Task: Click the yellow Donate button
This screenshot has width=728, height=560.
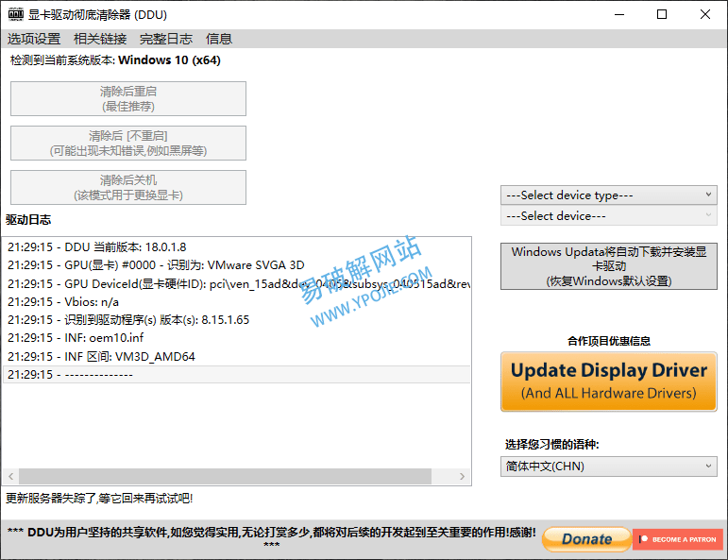Action: (x=587, y=539)
